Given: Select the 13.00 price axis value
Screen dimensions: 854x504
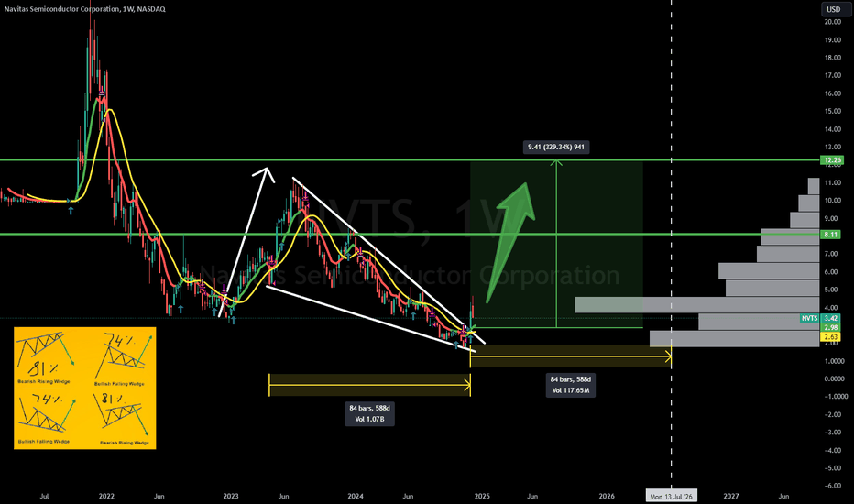Looking at the screenshot, I should click(832, 148).
